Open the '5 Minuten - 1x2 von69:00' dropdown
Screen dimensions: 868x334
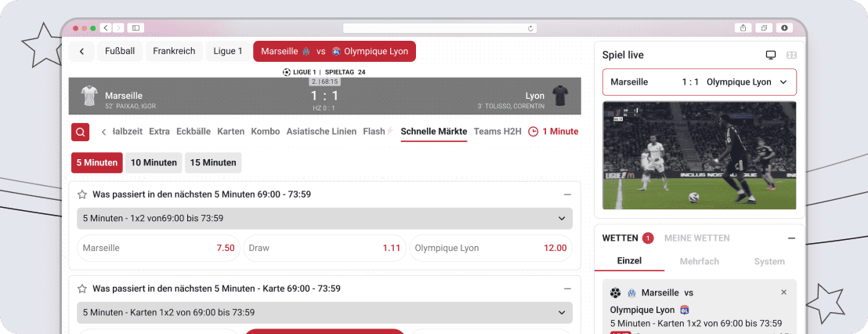pyautogui.click(x=324, y=218)
